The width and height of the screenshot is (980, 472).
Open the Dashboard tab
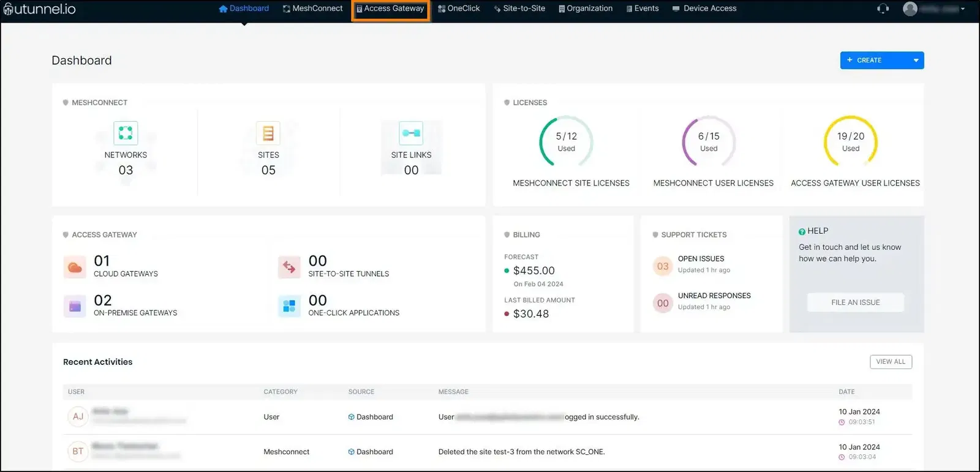(x=244, y=9)
